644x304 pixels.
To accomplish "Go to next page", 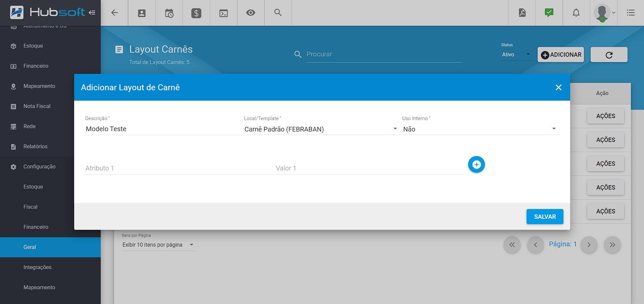I will coord(589,245).
